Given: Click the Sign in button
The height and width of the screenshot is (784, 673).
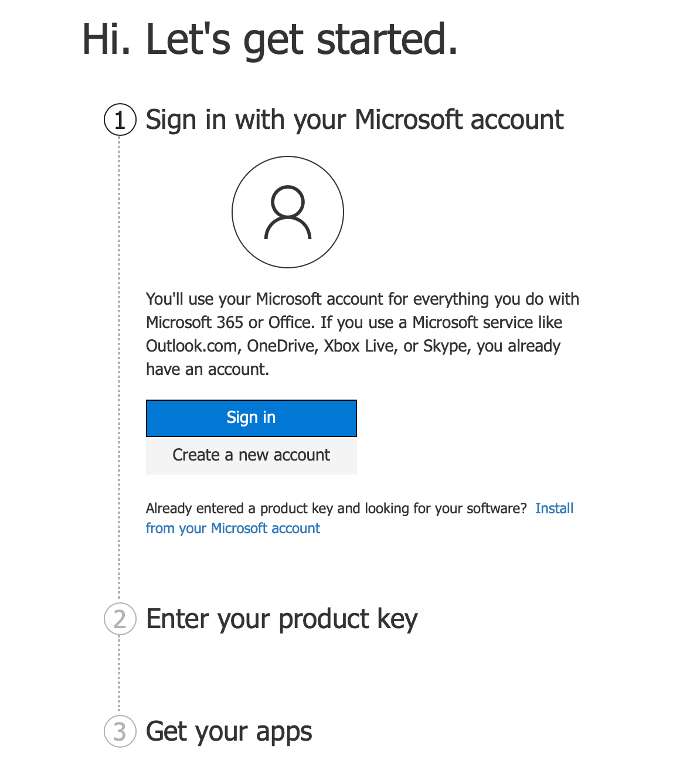Looking at the screenshot, I should (x=251, y=417).
